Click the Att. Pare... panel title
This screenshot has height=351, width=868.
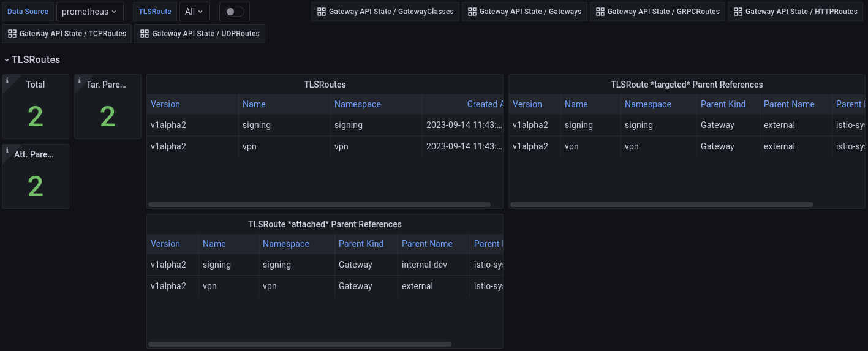pyautogui.click(x=34, y=154)
